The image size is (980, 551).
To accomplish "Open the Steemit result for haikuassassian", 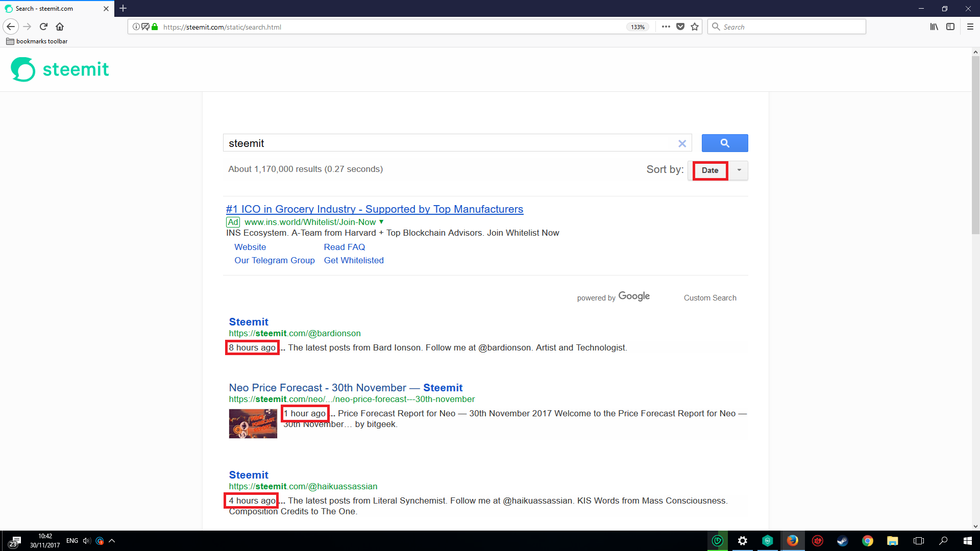I will pos(249,475).
